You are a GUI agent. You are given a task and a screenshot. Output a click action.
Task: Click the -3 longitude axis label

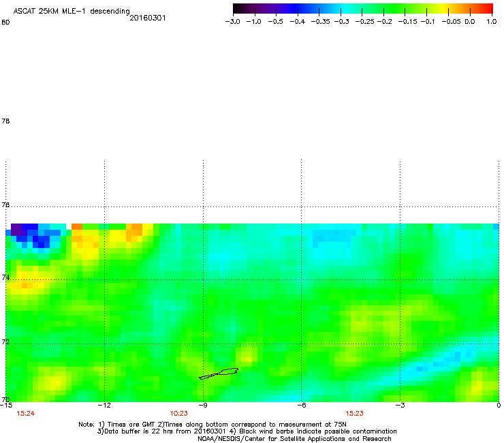(x=400, y=405)
